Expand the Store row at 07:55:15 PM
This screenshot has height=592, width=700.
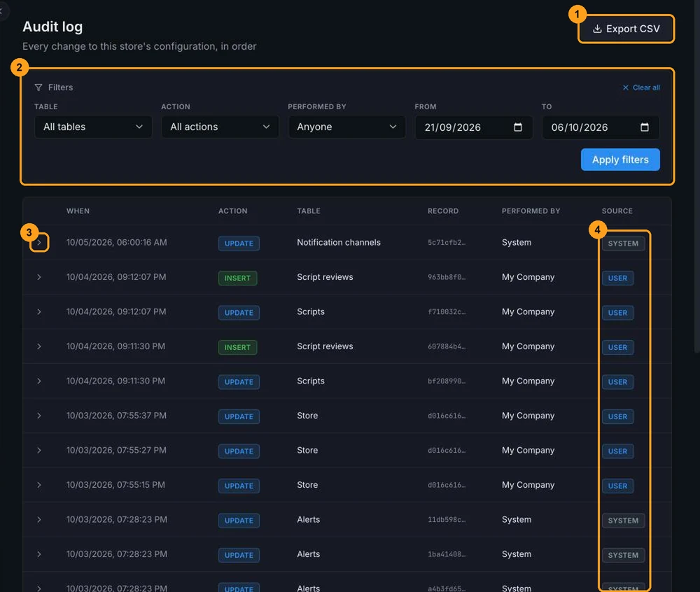[39, 485]
